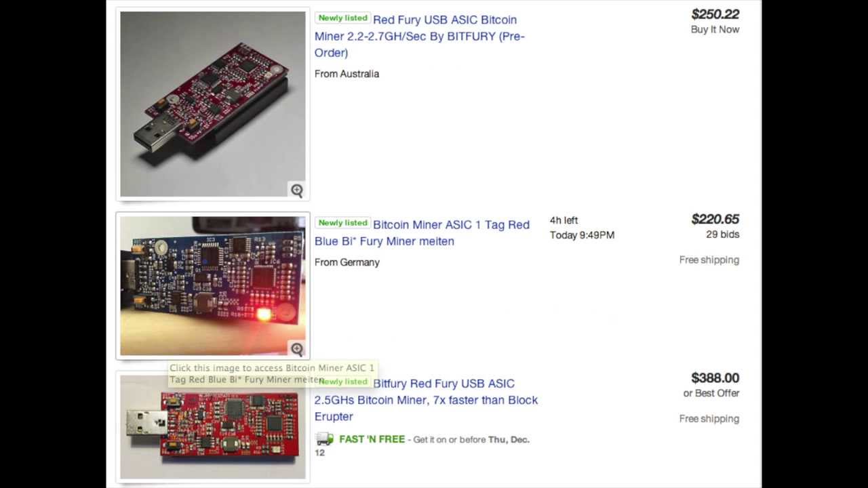This screenshot has height=488, width=868.
Task: Click the $388.00 price
Action: pyautogui.click(x=715, y=378)
